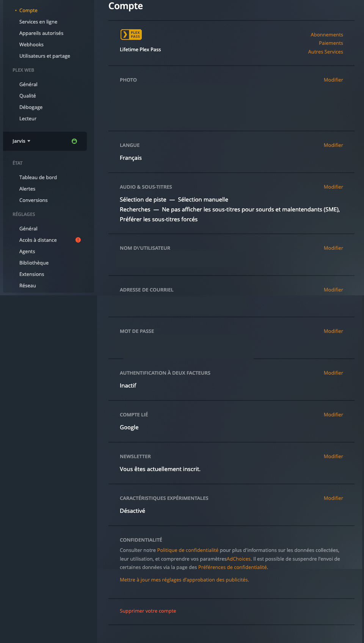Viewport: 364px width, 643px height.
Task: Click Autres Services link
Action: pyautogui.click(x=325, y=52)
